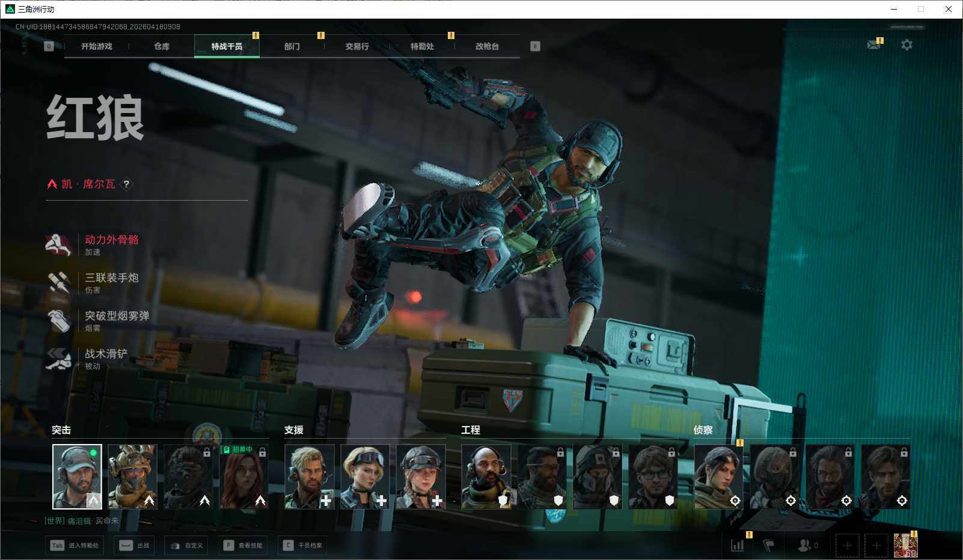Switch to the 部门 tab
Viewport: 963px width, 560px height.
pos(292,46)
